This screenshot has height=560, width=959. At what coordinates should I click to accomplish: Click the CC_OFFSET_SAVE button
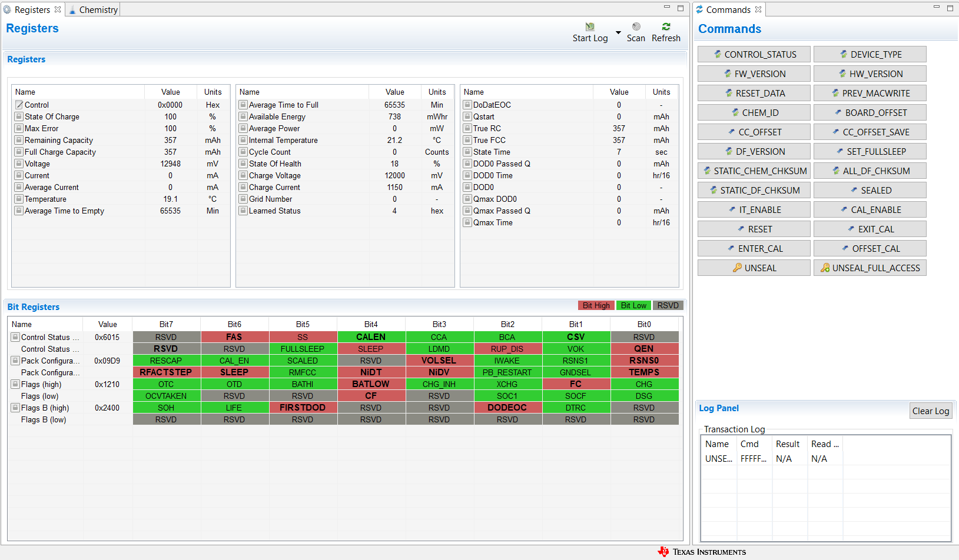[x=870, y=132]
